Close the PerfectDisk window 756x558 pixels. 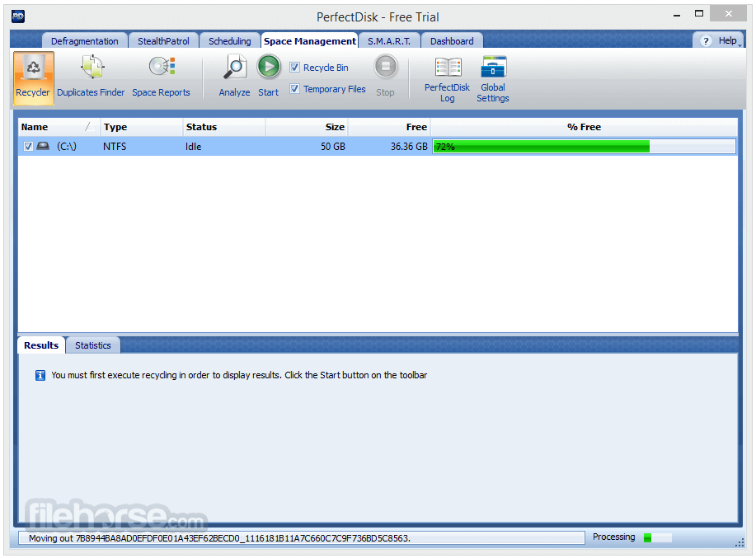pos(729,14)
